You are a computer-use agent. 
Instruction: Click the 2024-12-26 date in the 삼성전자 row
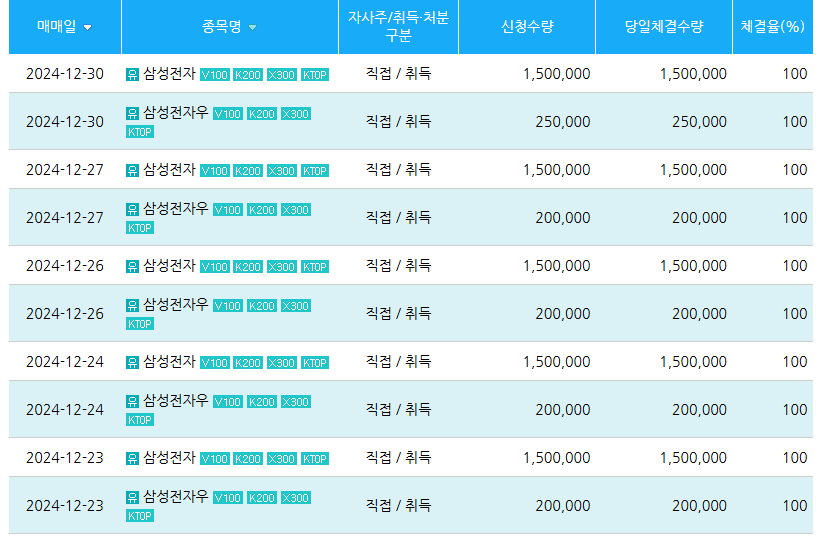(65, 266)
